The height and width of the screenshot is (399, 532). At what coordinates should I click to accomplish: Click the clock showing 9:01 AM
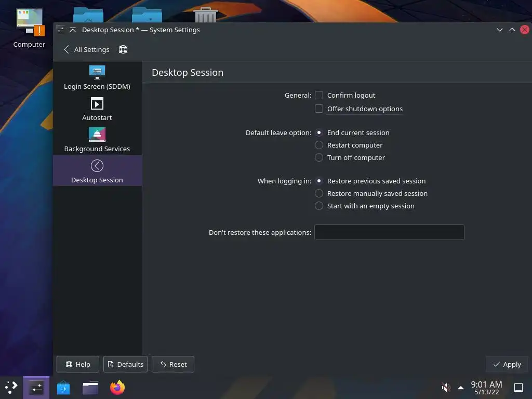486,388
